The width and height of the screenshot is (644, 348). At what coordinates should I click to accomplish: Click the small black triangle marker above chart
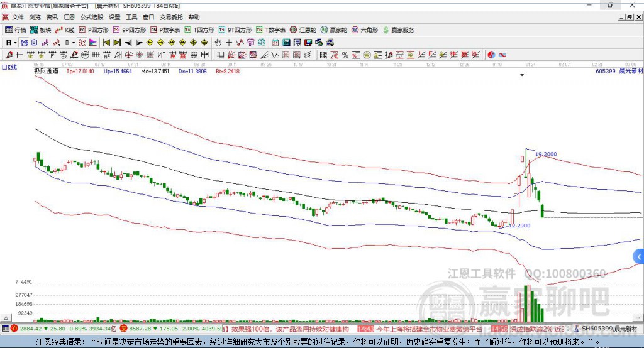(522, 75)
